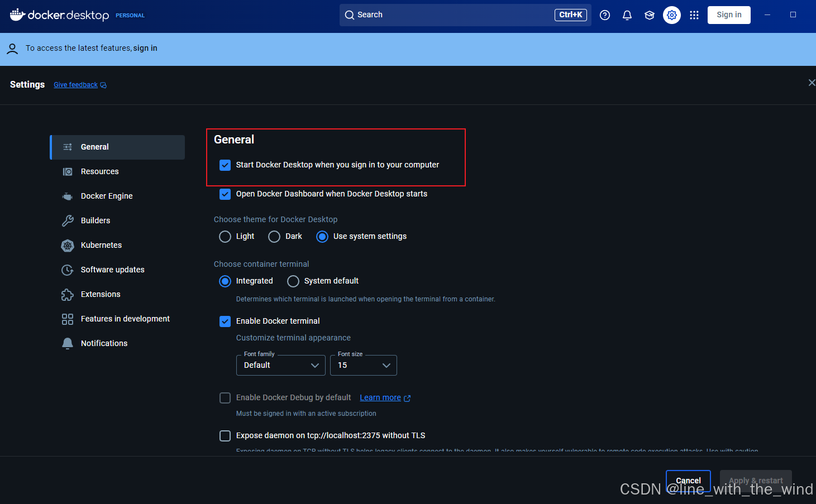Select the Light theme radio button
Viewport: 816px width, 504px height.
(x=225, y=237)
